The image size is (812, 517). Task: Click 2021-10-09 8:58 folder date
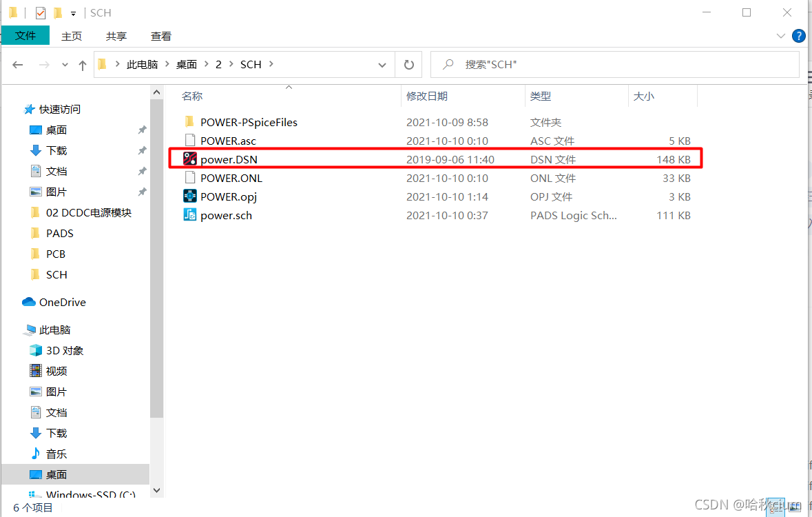coord(447,123)
